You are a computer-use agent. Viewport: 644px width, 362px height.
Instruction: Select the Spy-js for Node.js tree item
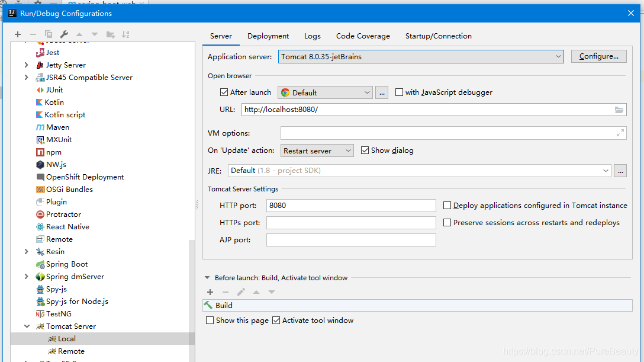point(77,302)
